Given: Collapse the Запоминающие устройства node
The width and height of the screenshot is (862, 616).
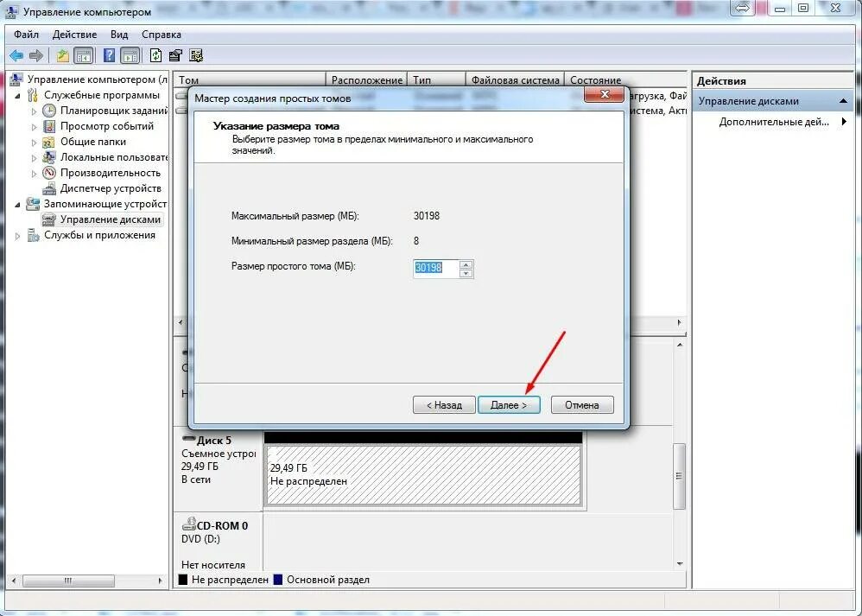Looking at the screenshot, I should pyautogui.click(x=17, y=205).
